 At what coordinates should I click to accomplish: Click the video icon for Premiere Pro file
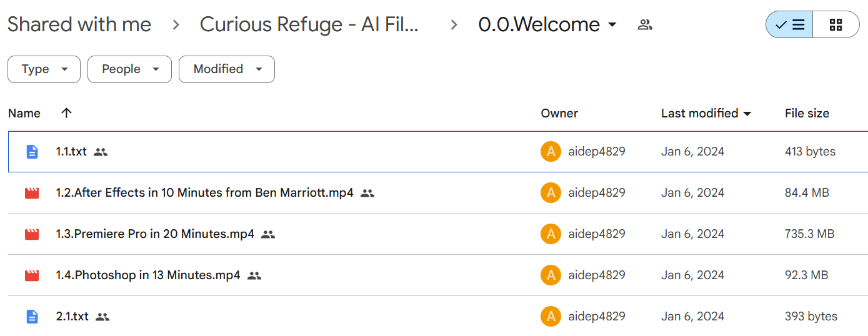(32, 234)
